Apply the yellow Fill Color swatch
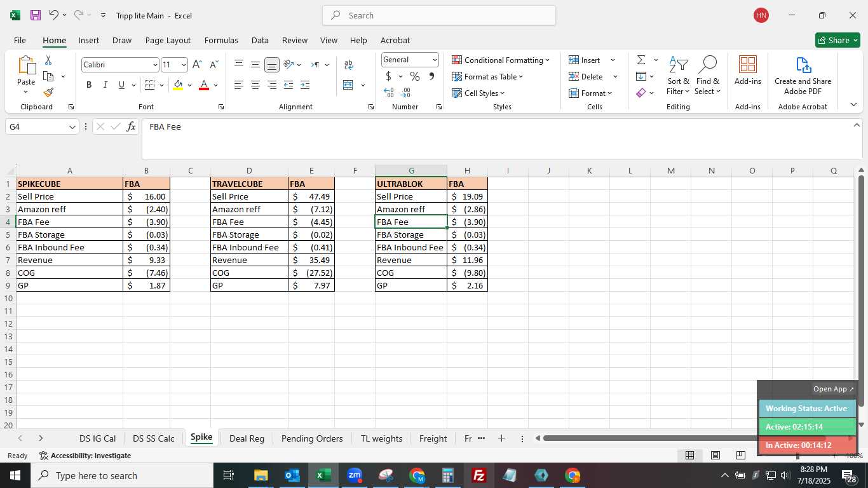This screenshot has width=868, height=488. point(178,85)
